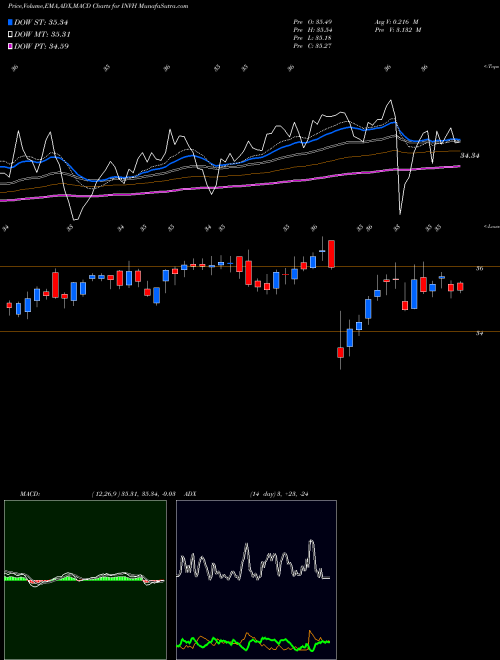Click the 'Pre L: 35.18' value
Screen dimensions: 500x660
[x=313, y=38]
